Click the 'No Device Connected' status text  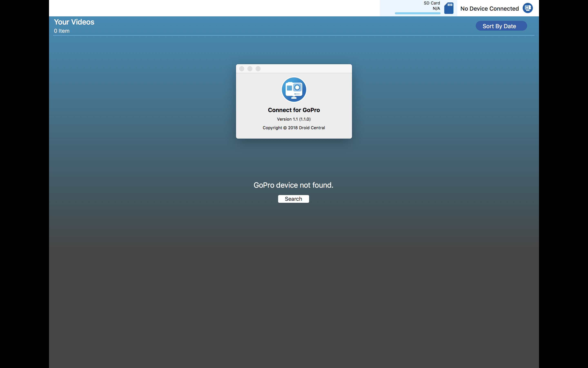pos(489,9)
